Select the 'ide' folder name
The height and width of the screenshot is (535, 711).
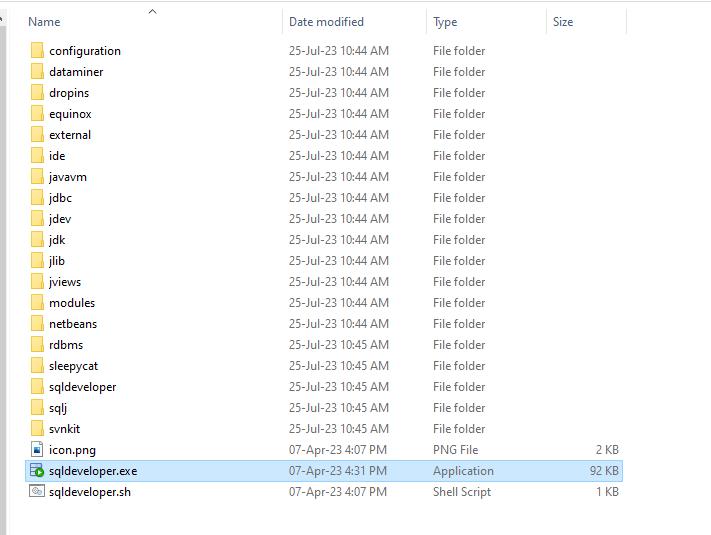coord(57,156)
